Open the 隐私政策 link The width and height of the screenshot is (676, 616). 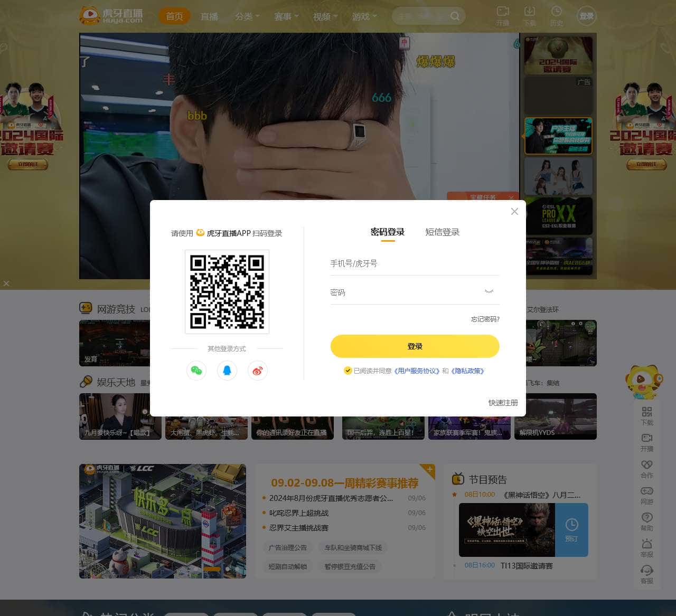[468, 371]
